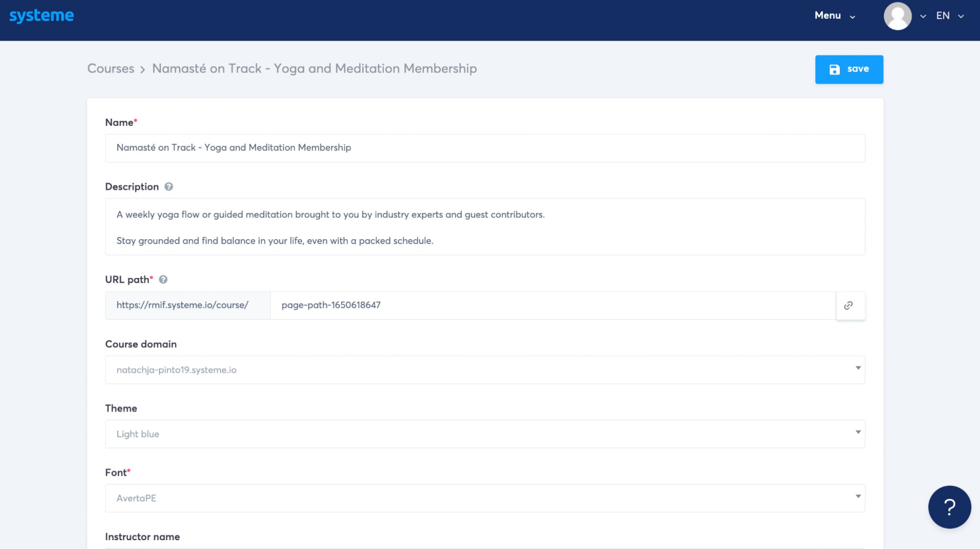Image resolution: width=980 pixels, height=549 pixels.
Task: Expand the account arrow next to avatar
Action: [x=923, y=16]
